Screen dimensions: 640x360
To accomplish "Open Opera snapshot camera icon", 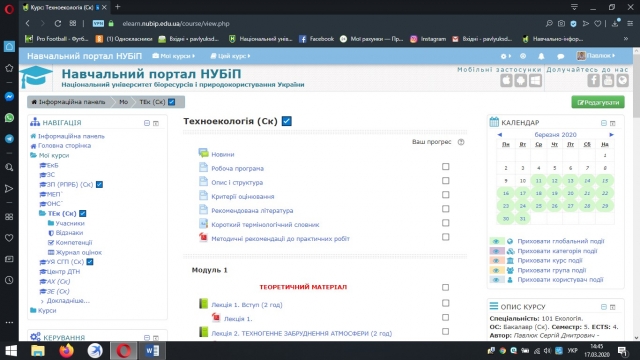I will (x=562, y=23).
